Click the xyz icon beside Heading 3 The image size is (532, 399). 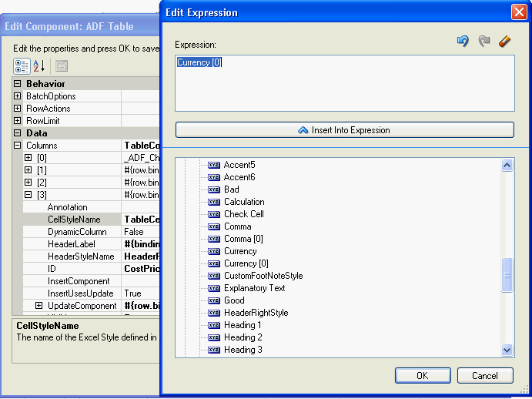pos(214,350)
